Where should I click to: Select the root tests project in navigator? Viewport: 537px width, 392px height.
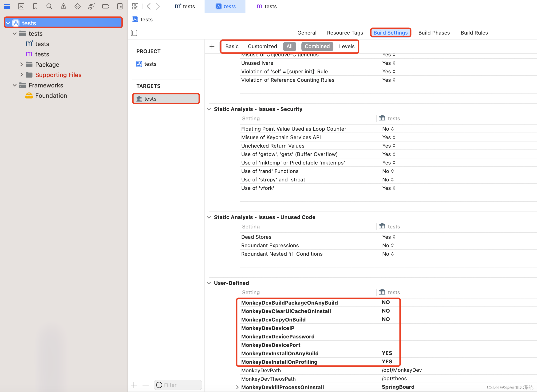(x=63, y=23)
